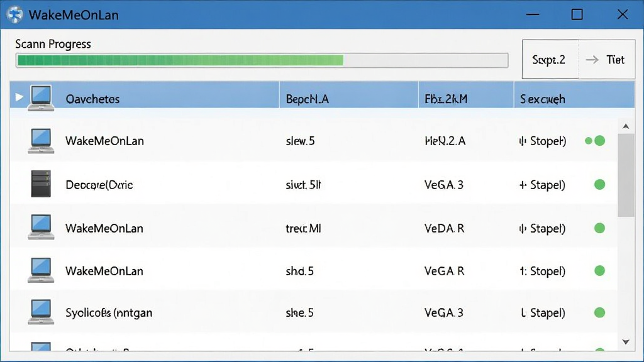The width and height of the screenshot is (644, 362).
Task: Click the laptop icon in the header row
Action: tap(41, 98)
